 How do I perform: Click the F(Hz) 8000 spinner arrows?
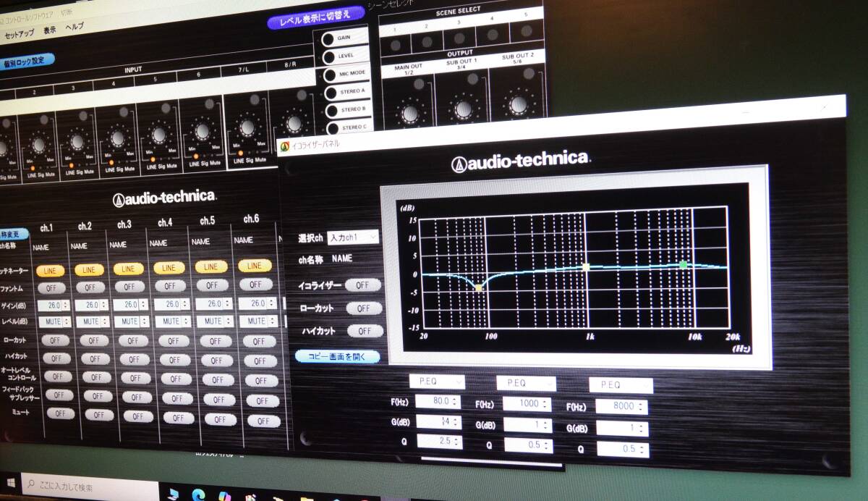pos(642,407)
